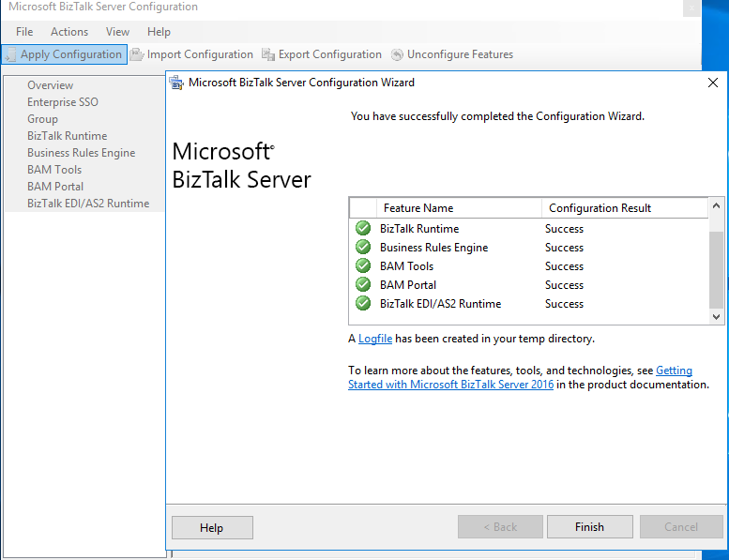Click the BizTalk wizard title bar icon
This screenshot has width=729, height=560.
coord(176,83)
